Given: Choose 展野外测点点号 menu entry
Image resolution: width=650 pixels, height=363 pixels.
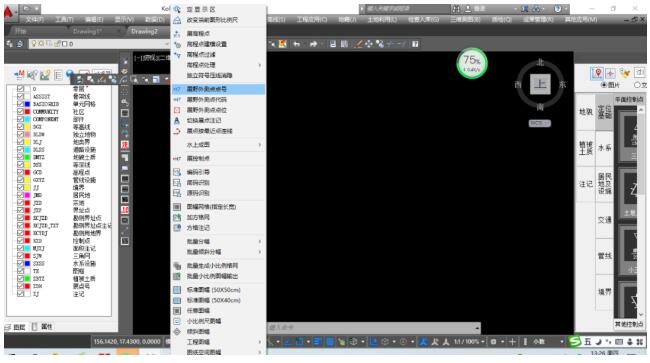Looking at the screenshot, I should 218,89.
